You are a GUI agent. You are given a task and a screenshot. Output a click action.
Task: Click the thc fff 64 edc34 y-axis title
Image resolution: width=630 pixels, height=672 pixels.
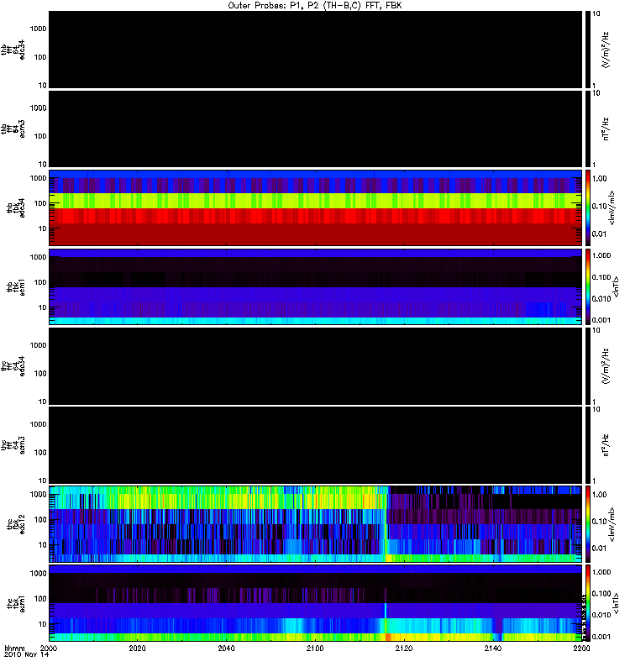(13, 366)
